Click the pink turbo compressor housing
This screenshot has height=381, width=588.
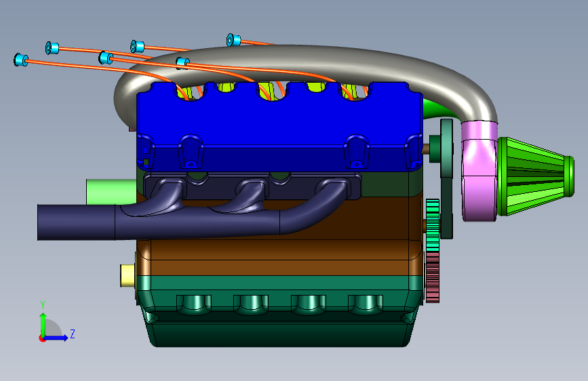coord(479,171)
